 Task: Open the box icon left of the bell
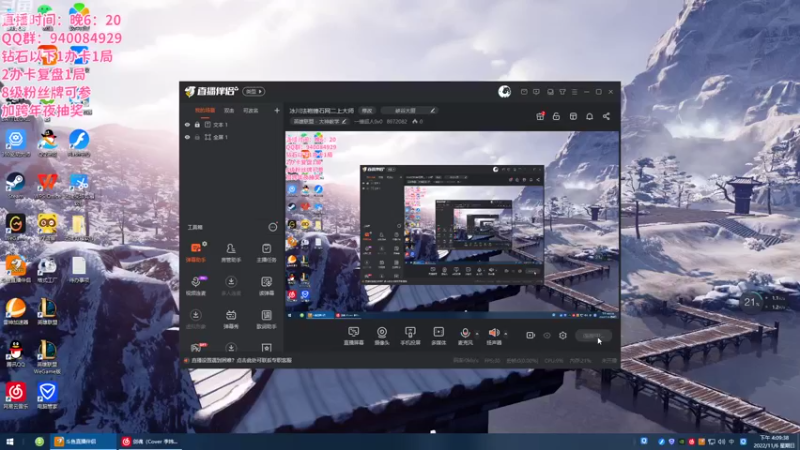coord(573,116)
